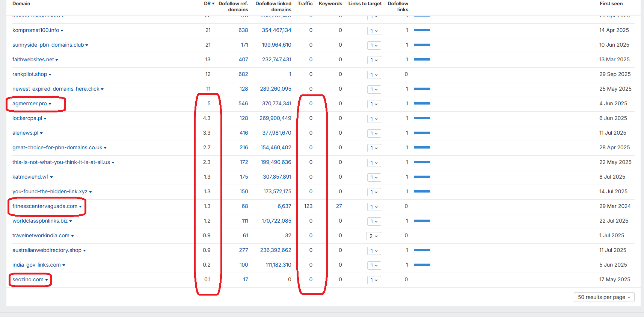Click the dofollow links bar for india-gov-links.com

point(422,265)
